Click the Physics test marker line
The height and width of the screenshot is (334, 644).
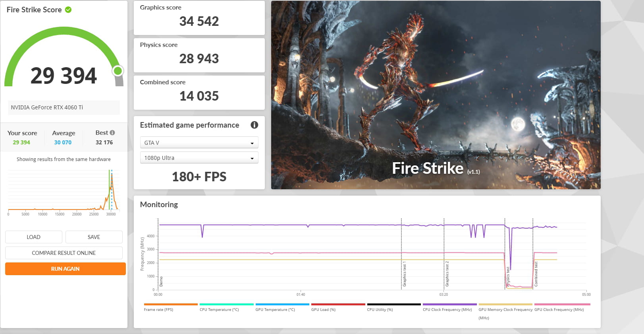(x=505, y=254)
